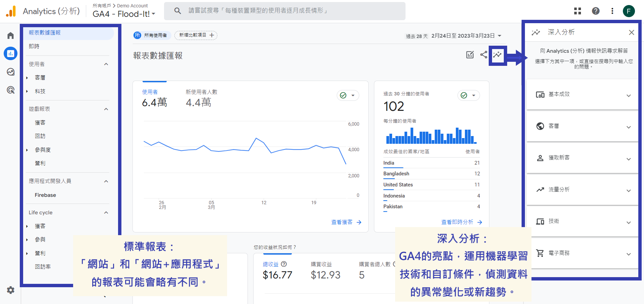
Task: Click the United States country row
Action: (432, 185)
